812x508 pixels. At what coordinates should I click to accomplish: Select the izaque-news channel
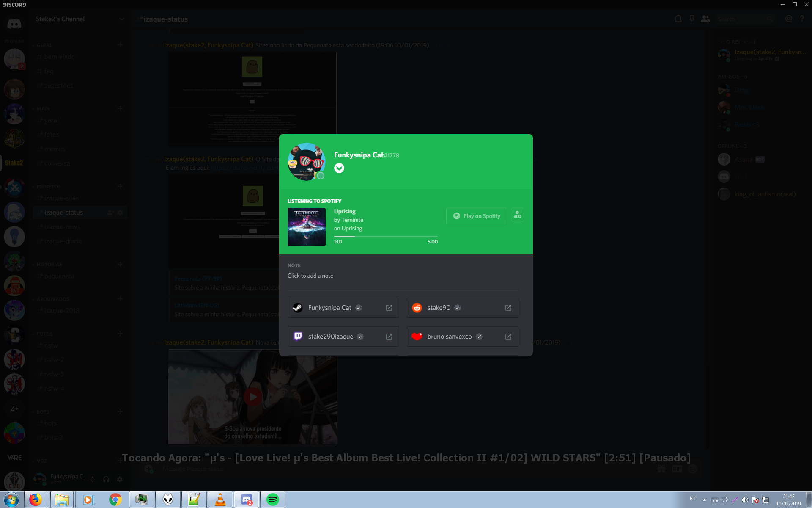[x=80, y=227]
